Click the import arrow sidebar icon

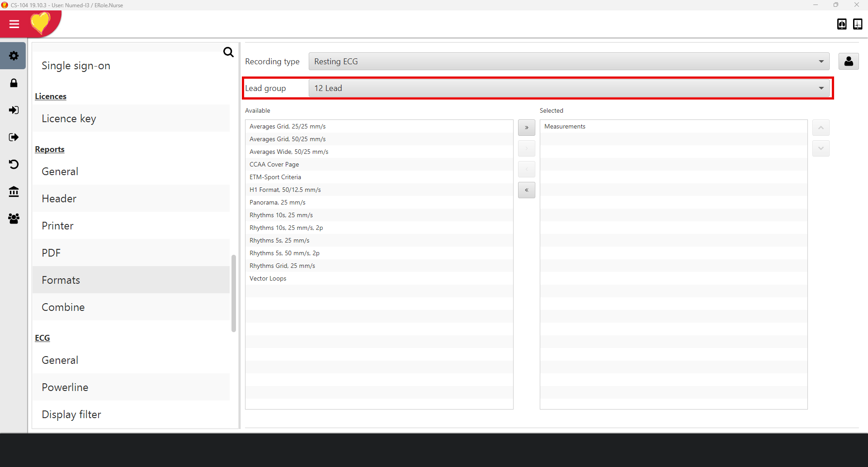pyautogui.click(x=14, y=110)
